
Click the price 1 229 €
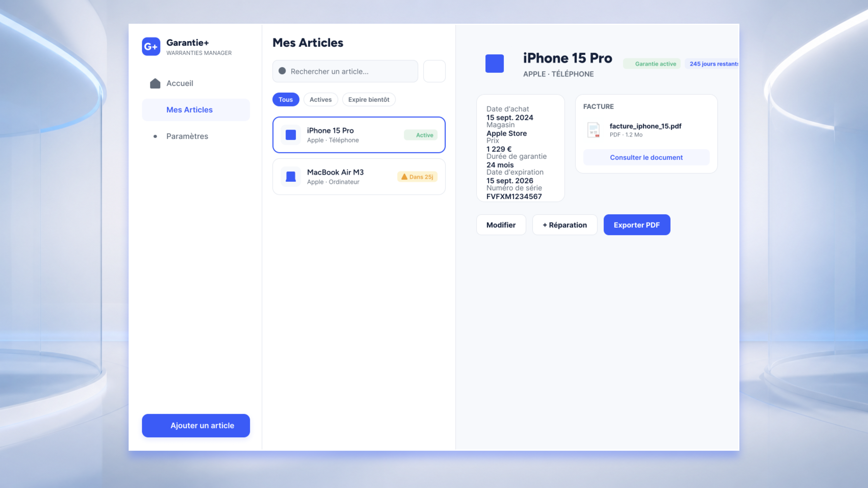[499, 149]
